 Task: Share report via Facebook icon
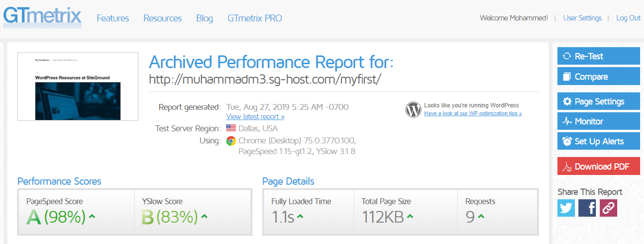588,208
